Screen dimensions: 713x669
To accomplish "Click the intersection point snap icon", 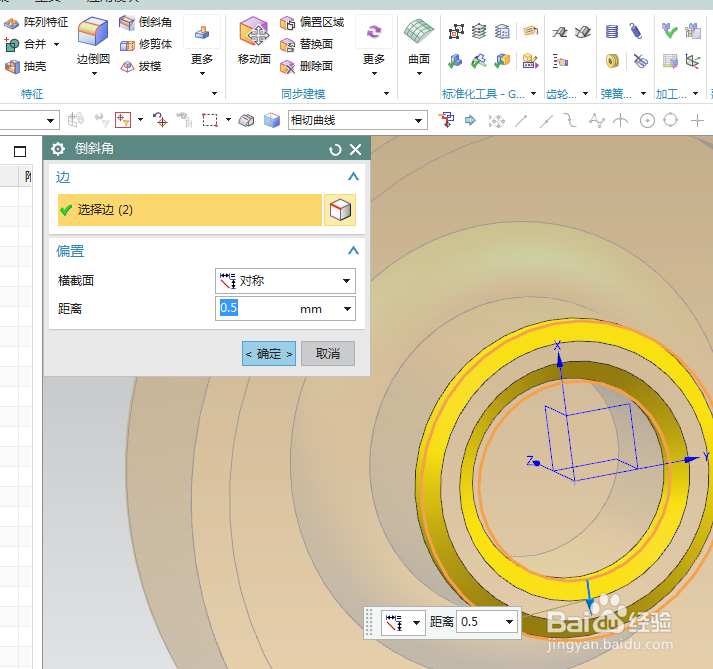I will coord(620,121).
